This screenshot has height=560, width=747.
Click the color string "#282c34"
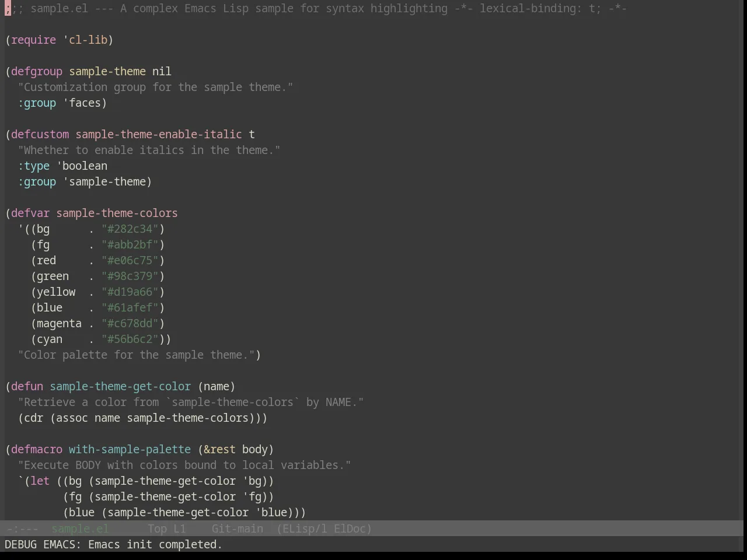click(130, 229)
